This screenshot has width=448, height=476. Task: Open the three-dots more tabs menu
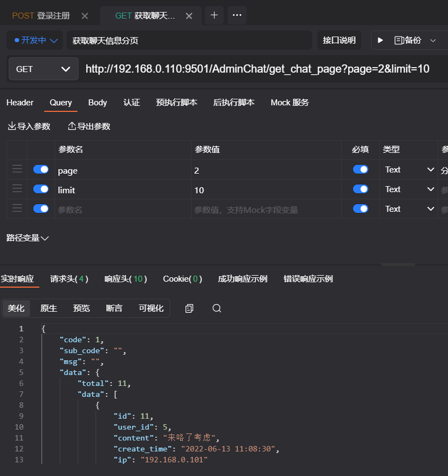pos(237,15)
